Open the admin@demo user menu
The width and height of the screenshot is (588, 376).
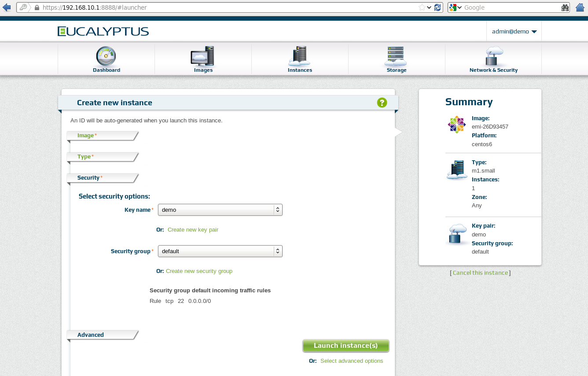[514, 31]
